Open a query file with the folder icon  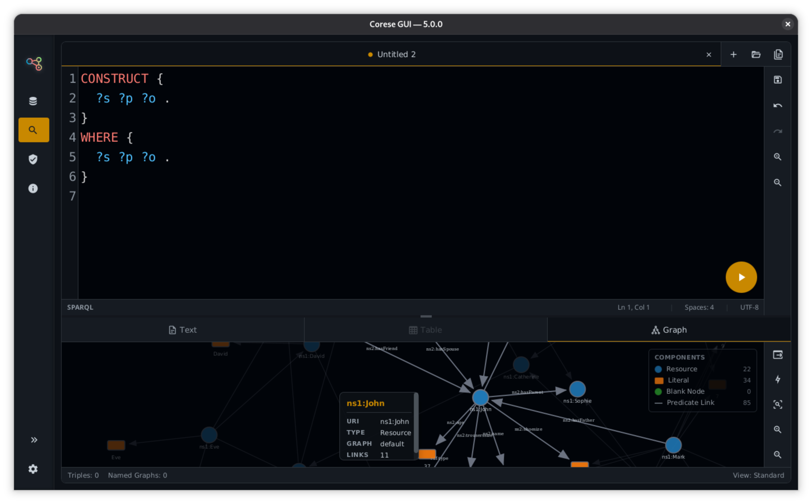point(756,54)
